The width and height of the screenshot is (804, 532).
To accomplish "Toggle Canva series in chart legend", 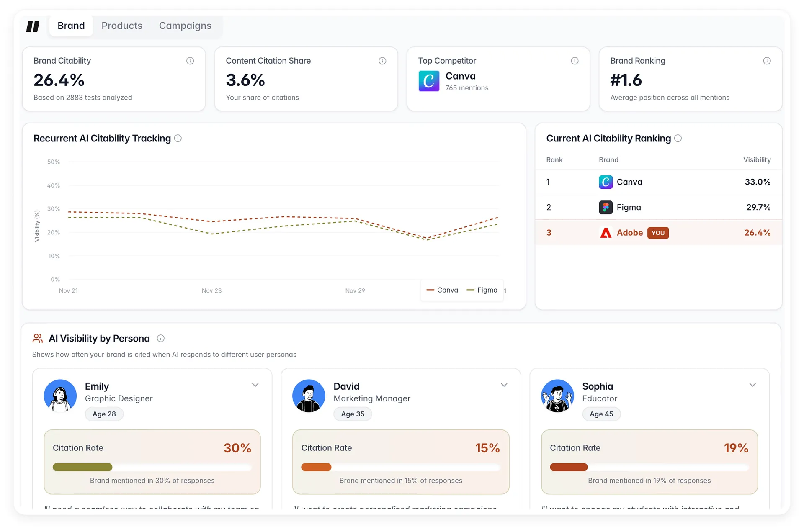I will click(x=442, y=290).
